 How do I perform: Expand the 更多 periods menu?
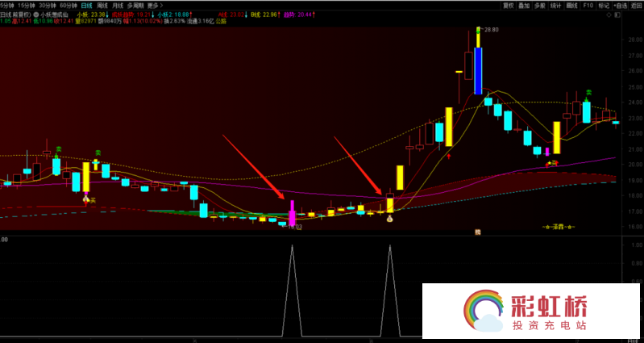pos(155,6)
